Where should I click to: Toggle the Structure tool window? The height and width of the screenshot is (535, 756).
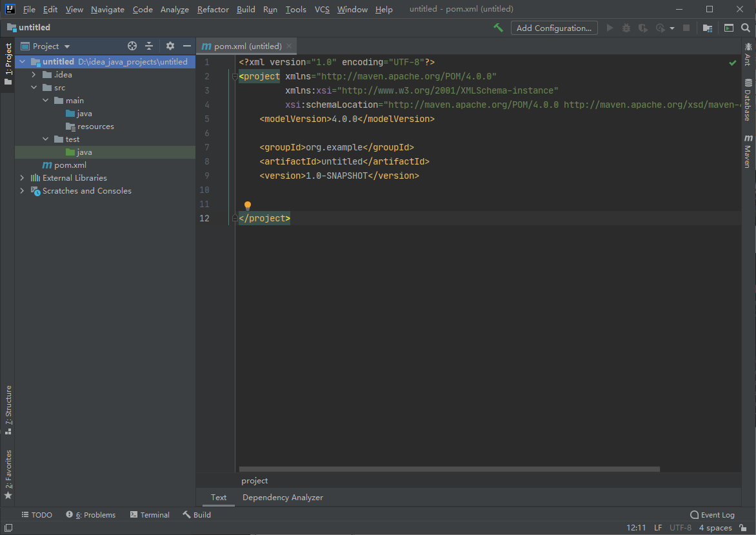[x=8, y=410]
